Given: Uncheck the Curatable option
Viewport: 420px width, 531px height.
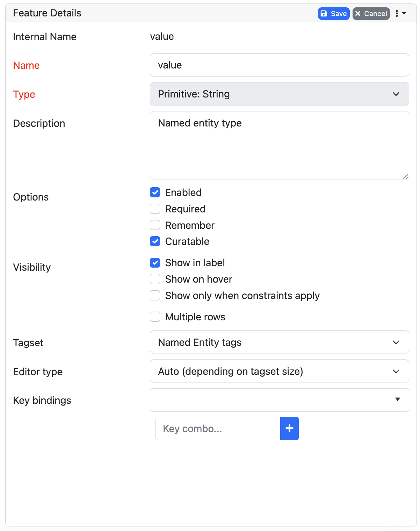Looking at the screenshot, I should [155, 241].
